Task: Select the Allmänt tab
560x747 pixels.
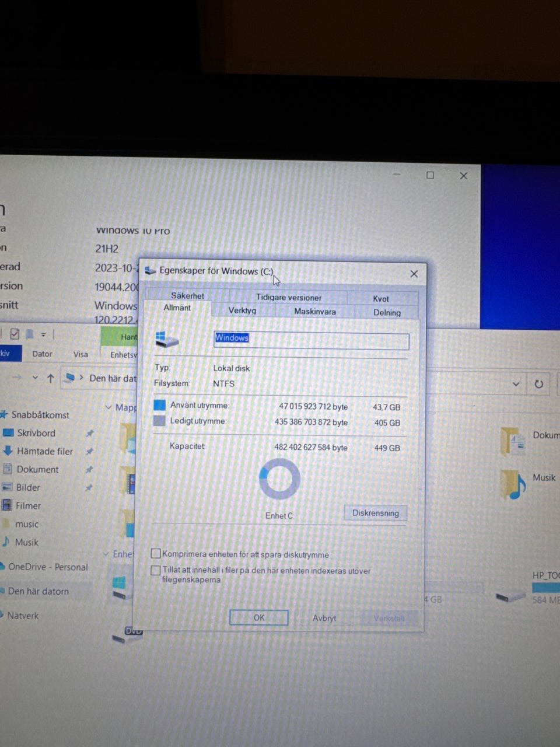Action: tap(177, 308)
